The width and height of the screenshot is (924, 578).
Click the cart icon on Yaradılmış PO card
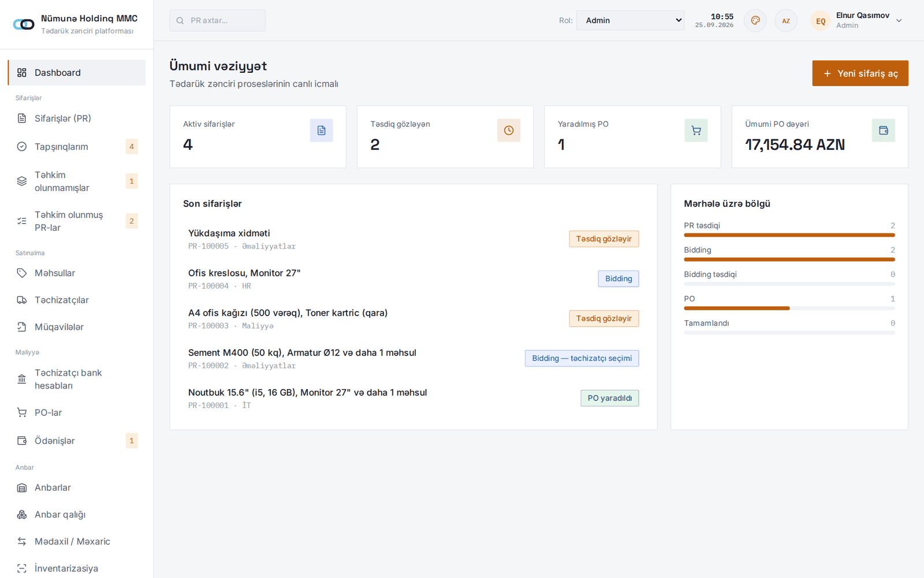click(x=696, y=131)
